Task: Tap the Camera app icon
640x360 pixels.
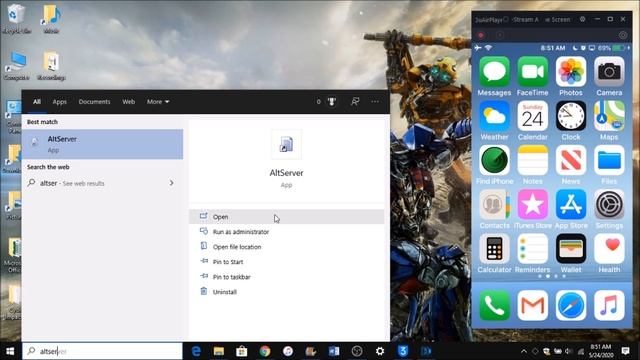Action: click(609, 72)
